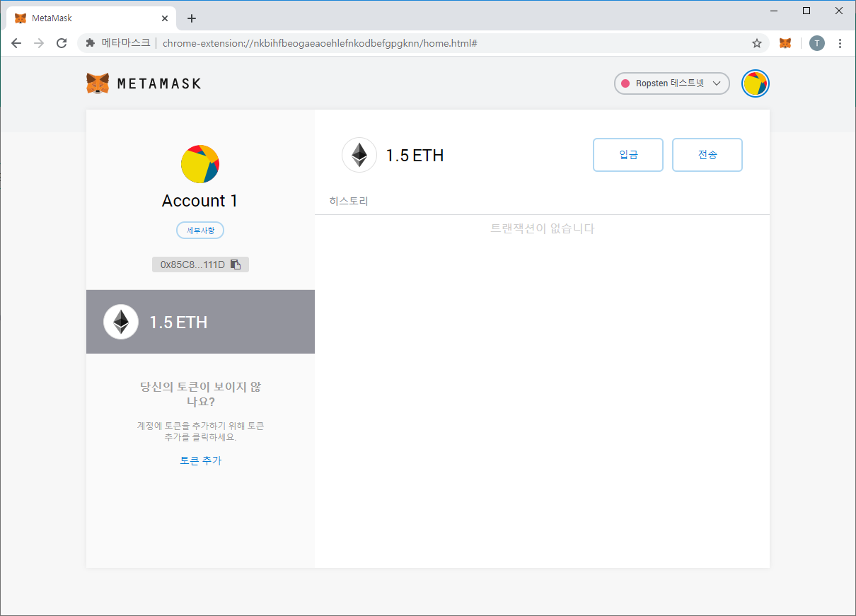Click the clipboard copy icon beside address
Screen dimensions: 856x616
(x=236, y=265)
